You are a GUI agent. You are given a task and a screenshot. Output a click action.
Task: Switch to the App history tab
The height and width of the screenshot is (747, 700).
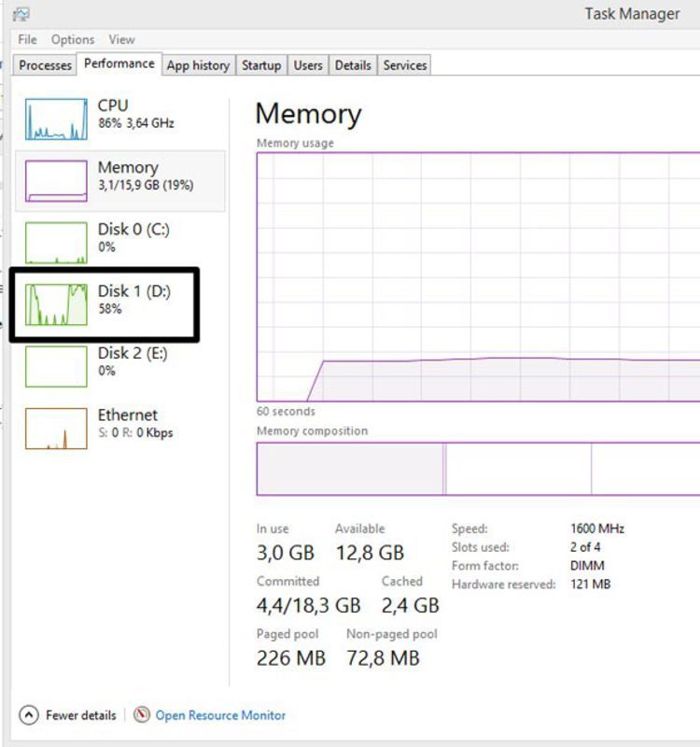[198, 65]
